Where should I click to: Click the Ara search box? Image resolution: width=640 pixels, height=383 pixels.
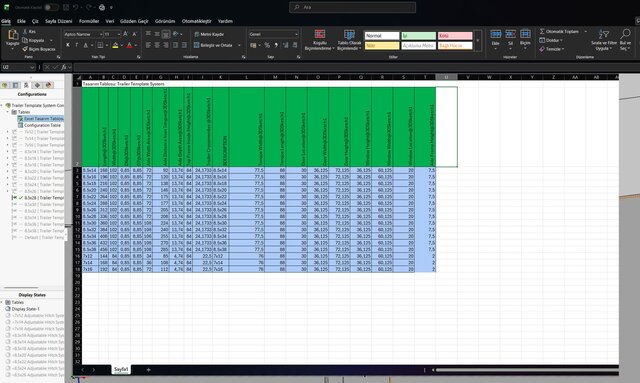(353, 7)
